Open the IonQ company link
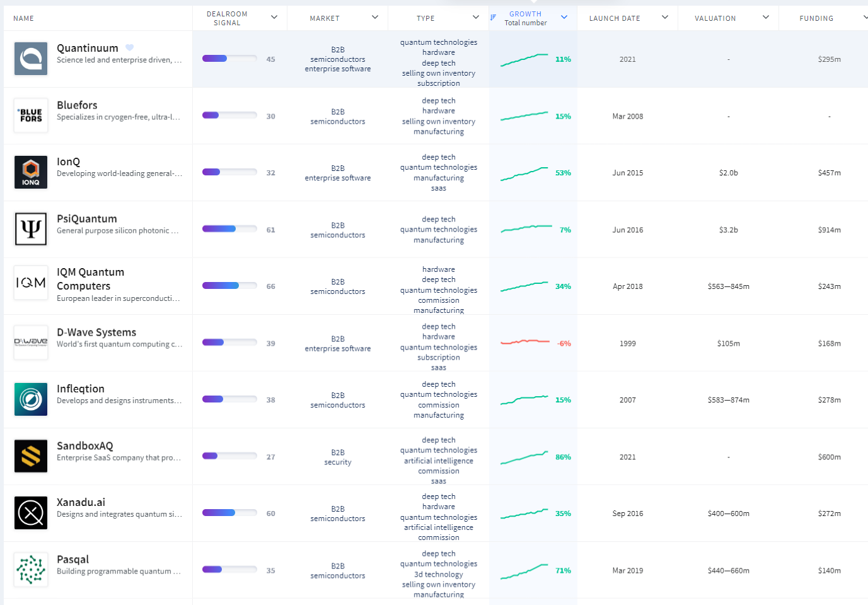The height and width of the screenshot is (605, 868). click(x=68, y=162)
